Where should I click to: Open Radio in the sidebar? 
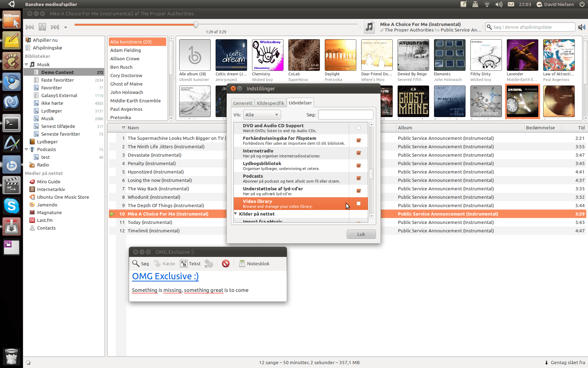(x=39, y=165)
